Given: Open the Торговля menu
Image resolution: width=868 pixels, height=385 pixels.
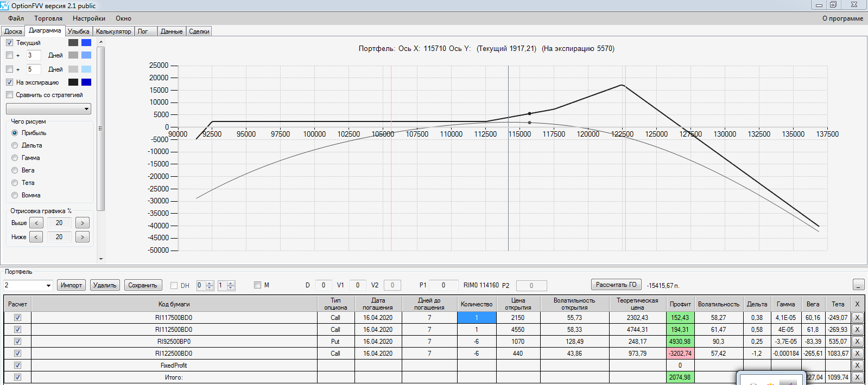Looking at the screenshot, I should (x=48, y=18).
